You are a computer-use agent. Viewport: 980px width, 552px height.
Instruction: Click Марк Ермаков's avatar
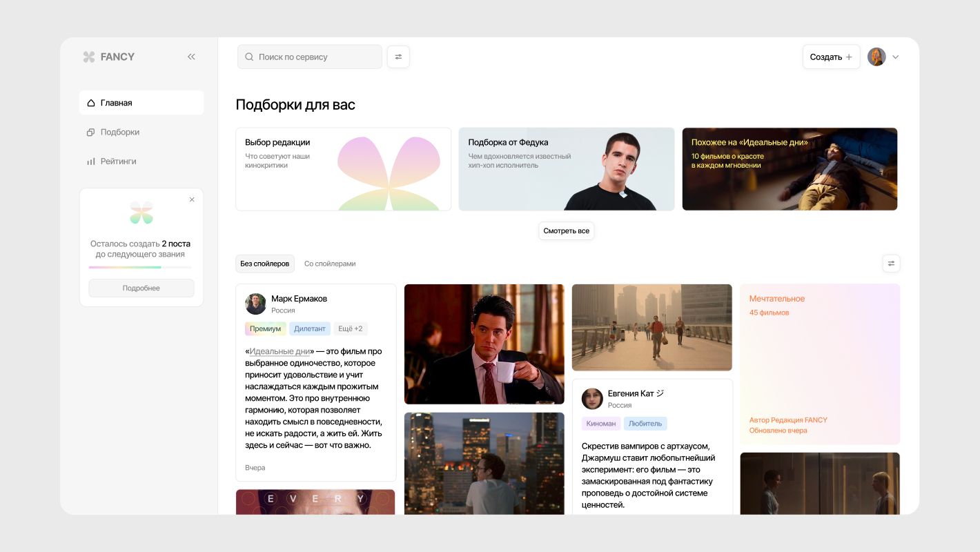coord(255,304)
